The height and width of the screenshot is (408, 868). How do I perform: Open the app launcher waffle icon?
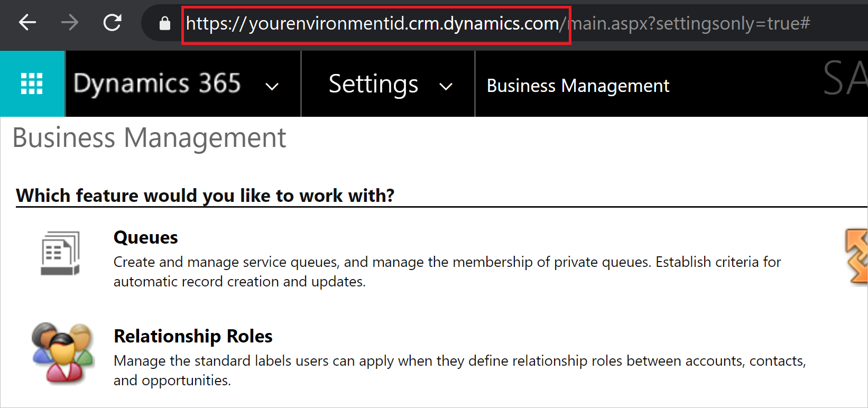[32, 84]
